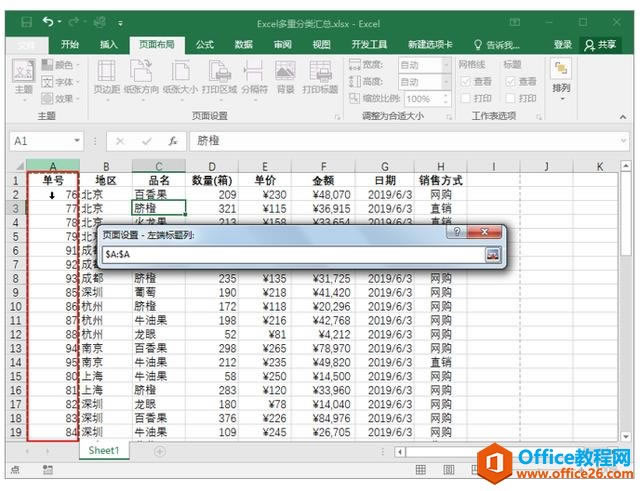Switch to Normal view status bar icon
640x491 pixels.
pyautogui.click(x=421, y=470)
